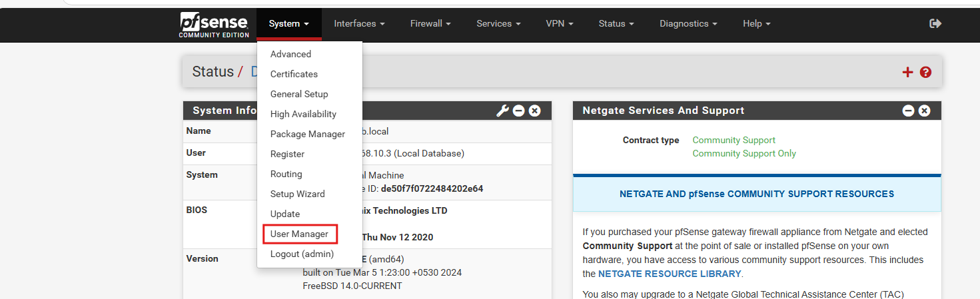980x299 pixels.
Task: Select Certificates menu entry
Action: (294, 74)
